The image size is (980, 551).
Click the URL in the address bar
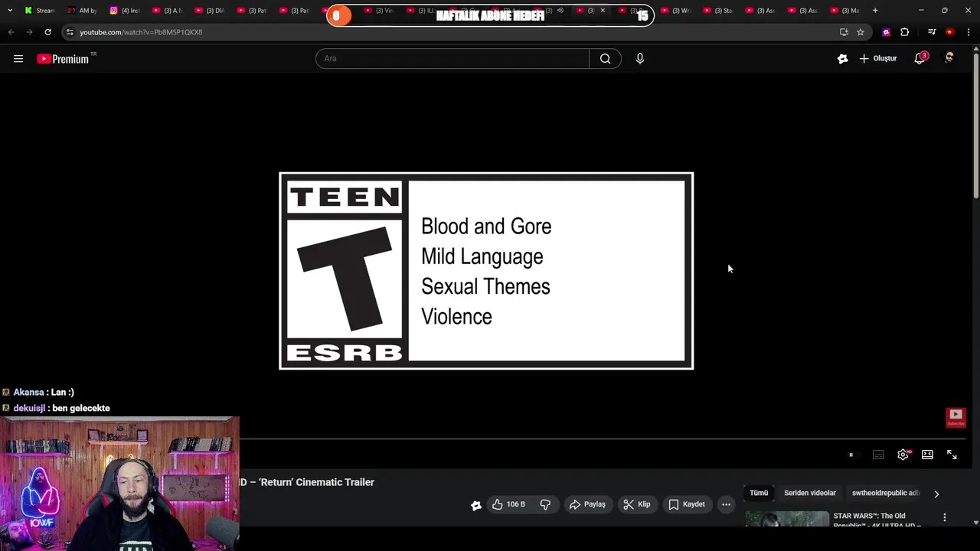141,32
